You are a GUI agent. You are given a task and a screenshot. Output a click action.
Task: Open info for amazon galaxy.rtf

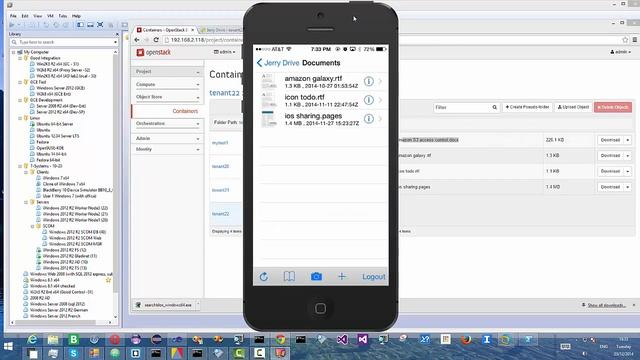click(369, 81)
